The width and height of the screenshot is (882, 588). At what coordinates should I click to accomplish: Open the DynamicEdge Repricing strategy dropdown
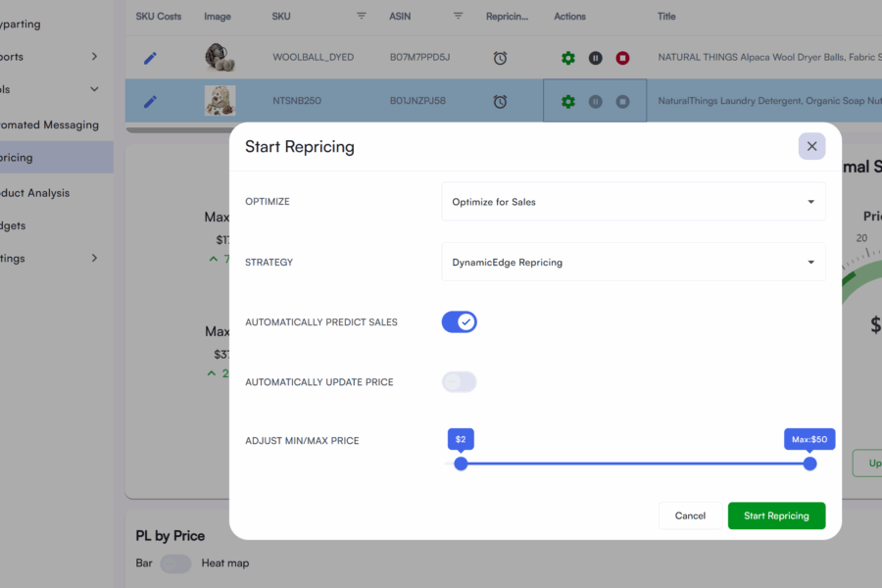point(633,263)
